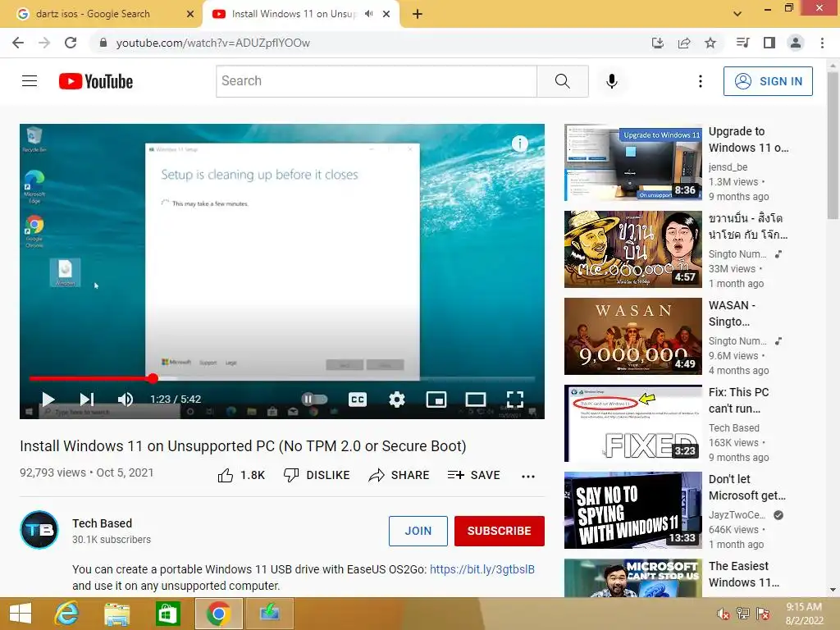The height and width of the screenshot is (630, 840).
Task: Open the bit.ly/3gtbsIB link
Action: [x=482, y=569]
